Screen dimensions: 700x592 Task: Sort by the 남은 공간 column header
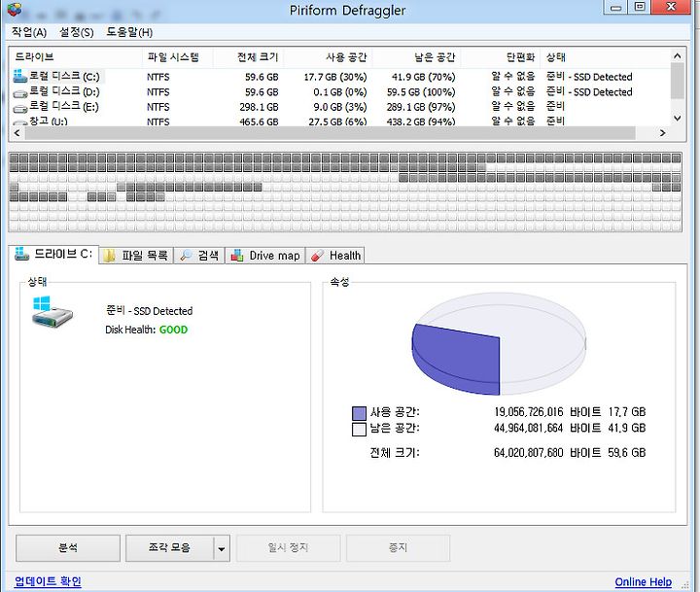click(416, 57)
